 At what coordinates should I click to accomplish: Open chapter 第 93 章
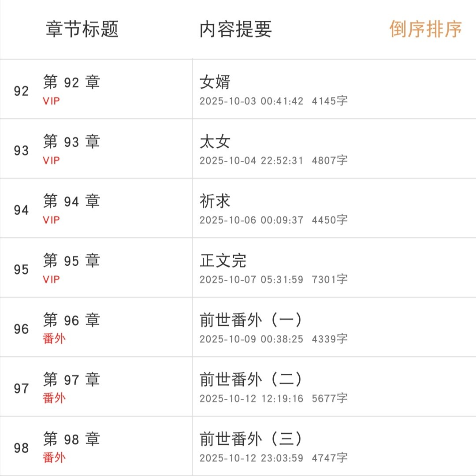pyautogui.click(x=71, y=142)
